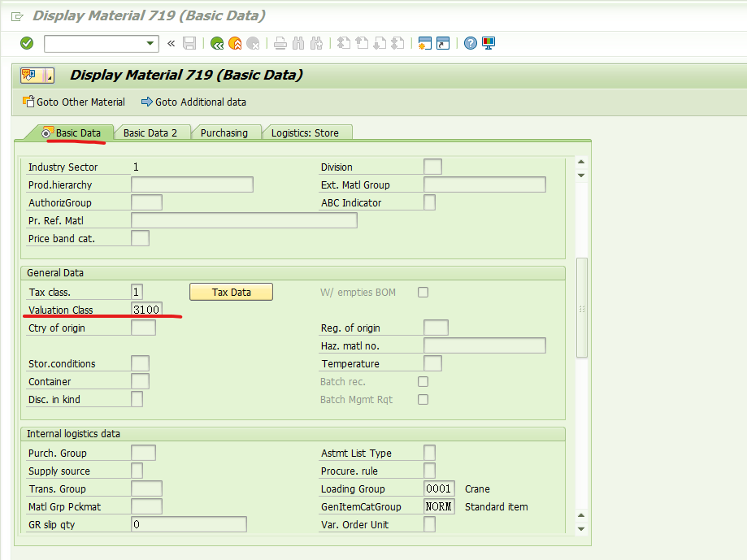Click the Previous Page icon

click(x=362, y=43)
